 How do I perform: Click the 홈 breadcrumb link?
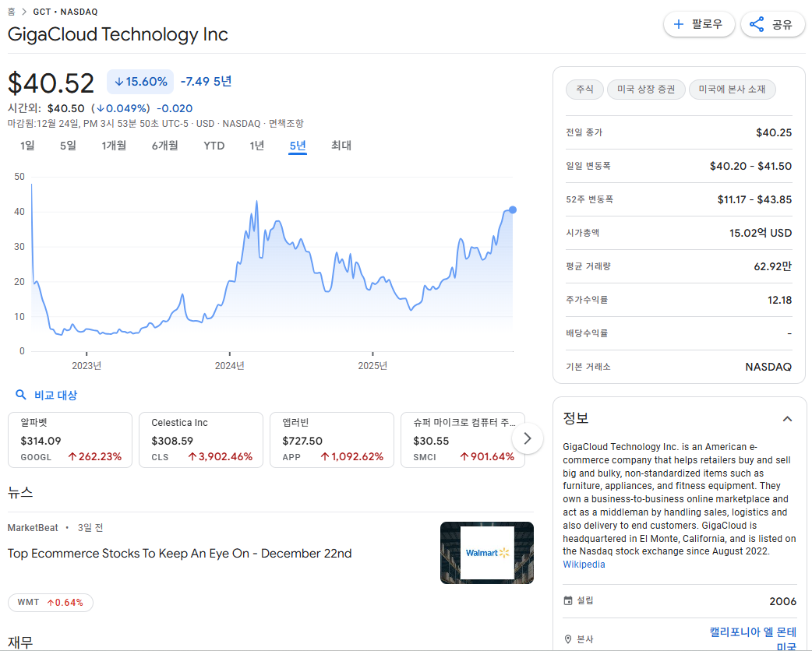[x=12, y=12]
